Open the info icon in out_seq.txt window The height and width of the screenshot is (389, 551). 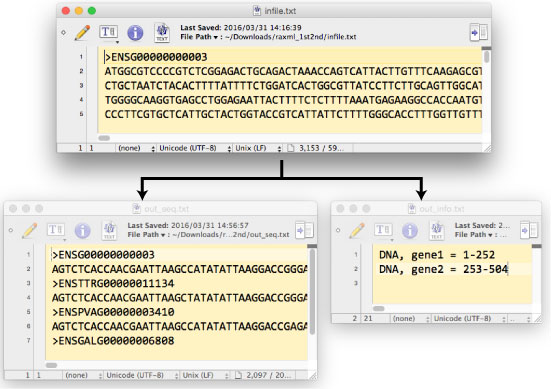click(x=83, y=231)
